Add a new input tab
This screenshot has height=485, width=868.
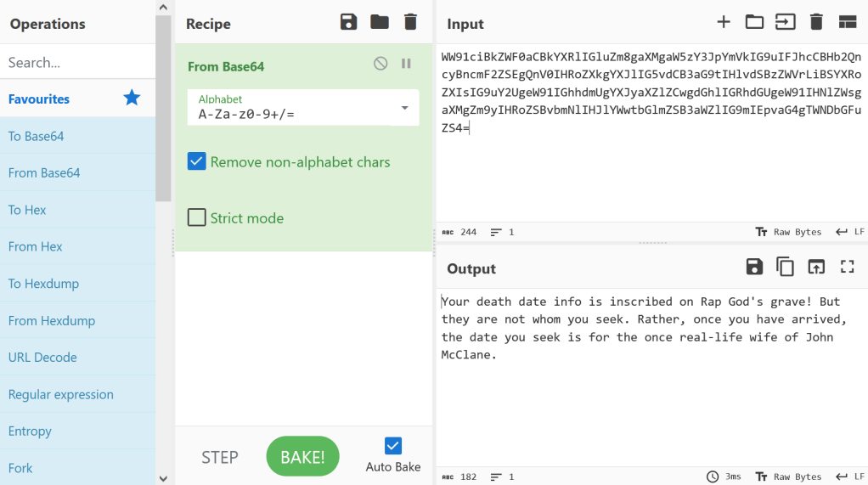(724, 22)
